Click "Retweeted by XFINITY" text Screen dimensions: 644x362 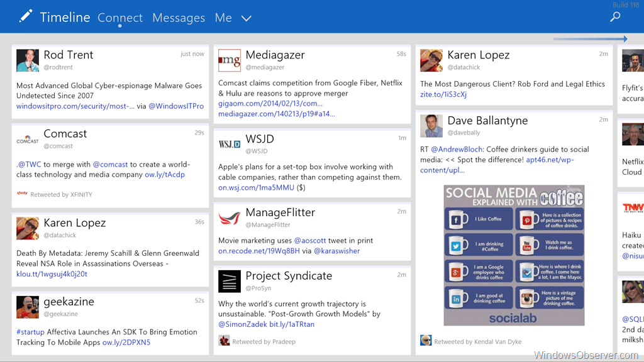(x=61, y=195)
